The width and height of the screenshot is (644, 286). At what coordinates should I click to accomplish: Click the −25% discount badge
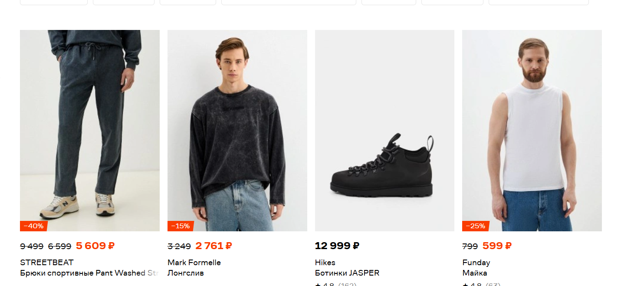[476, 226]
